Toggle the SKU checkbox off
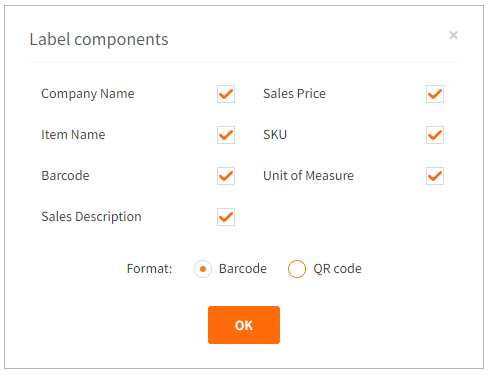The height and width of the screenshot is (375, 488). tap(435, 135)
